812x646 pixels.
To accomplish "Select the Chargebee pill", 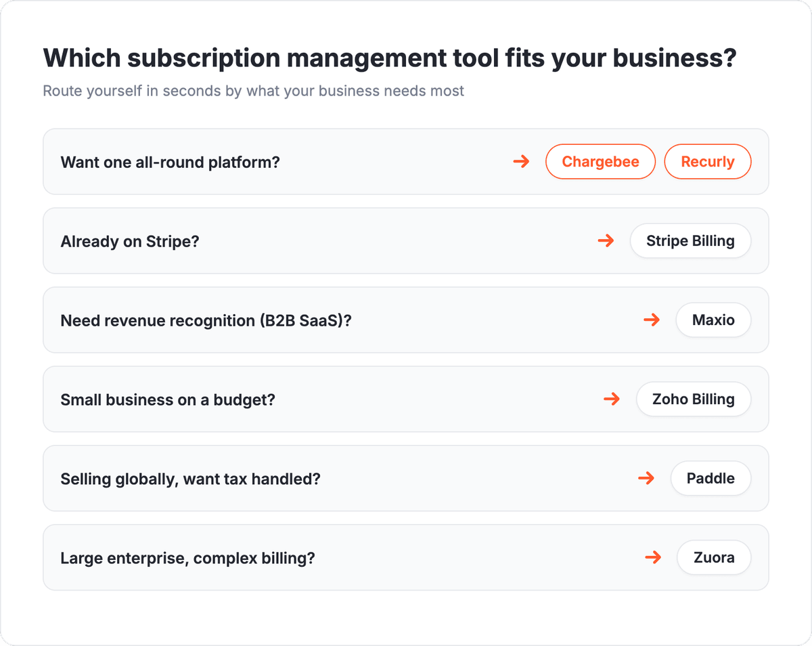I will [600, 162].
